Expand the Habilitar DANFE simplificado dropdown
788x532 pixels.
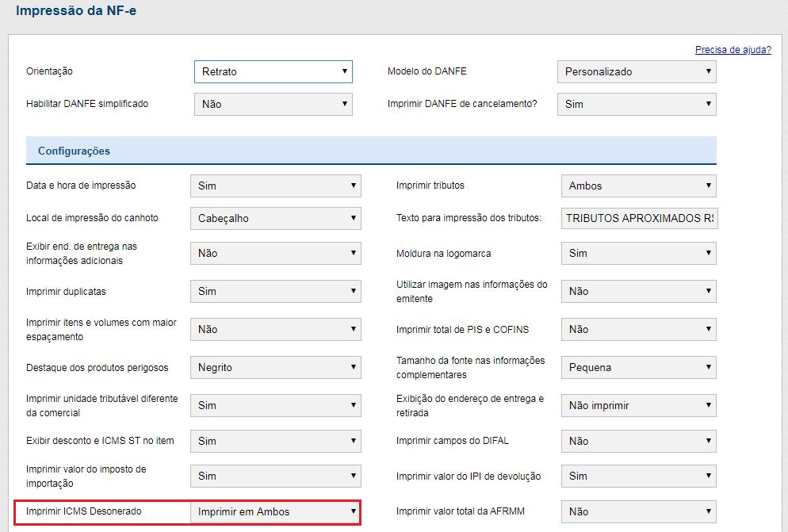click(x=273, y=104)
